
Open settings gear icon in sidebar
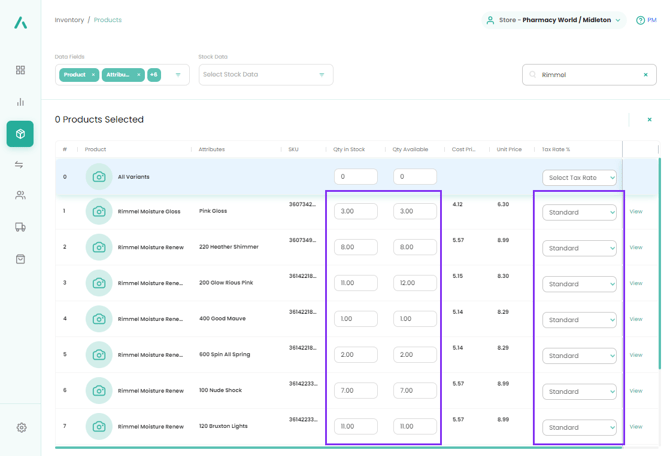click(x=21, y=427)
